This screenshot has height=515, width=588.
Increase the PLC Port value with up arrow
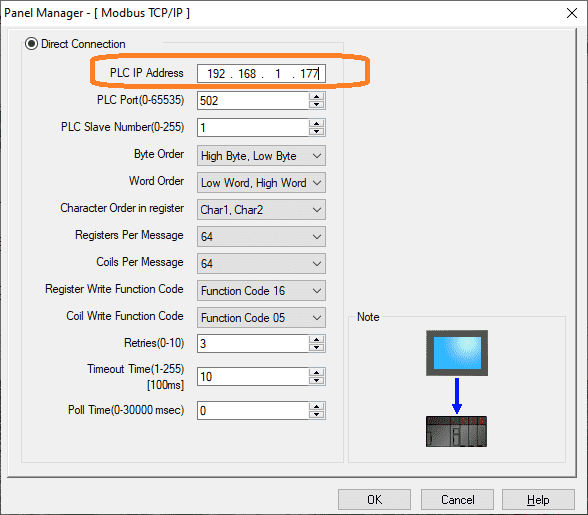pyautogui.click(x=317, y=96)
